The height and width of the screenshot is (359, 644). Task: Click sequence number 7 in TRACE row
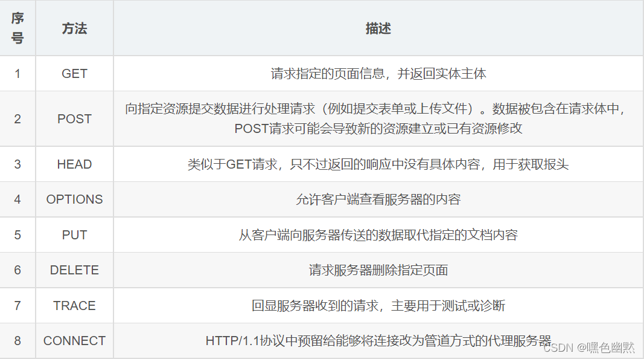point(18,306)
